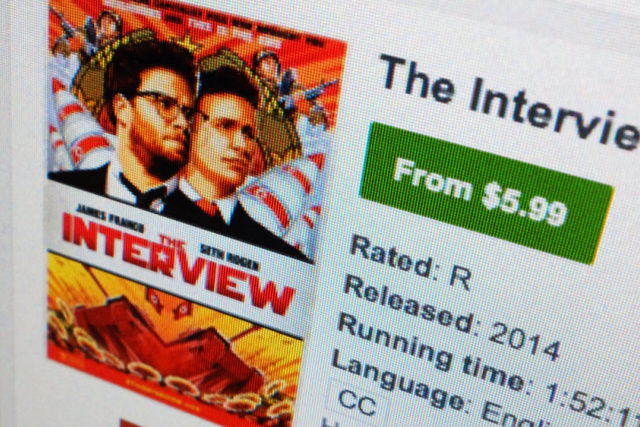Open The Interview movie title heading
Screen dimensions: 640x427
509,99
